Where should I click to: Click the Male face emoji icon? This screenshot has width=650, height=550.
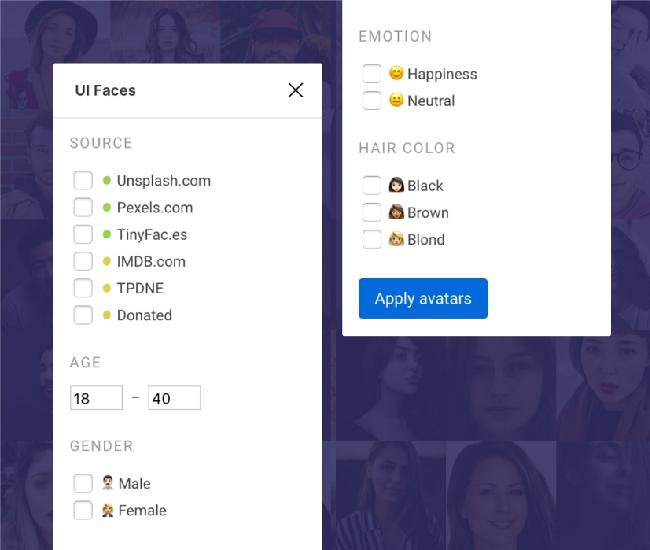108,483
